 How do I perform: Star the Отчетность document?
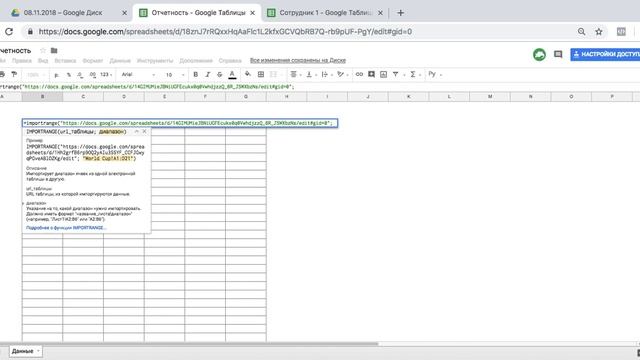click(42, 51)
